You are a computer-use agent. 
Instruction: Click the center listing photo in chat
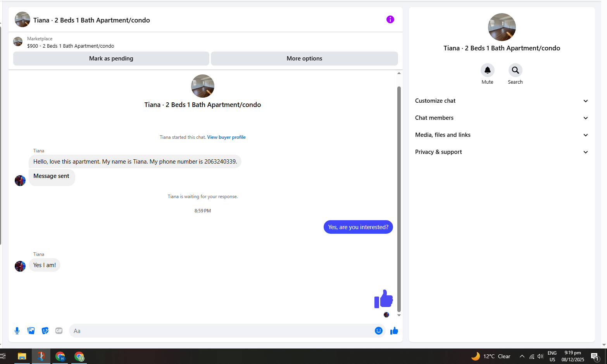pos(203,86)
